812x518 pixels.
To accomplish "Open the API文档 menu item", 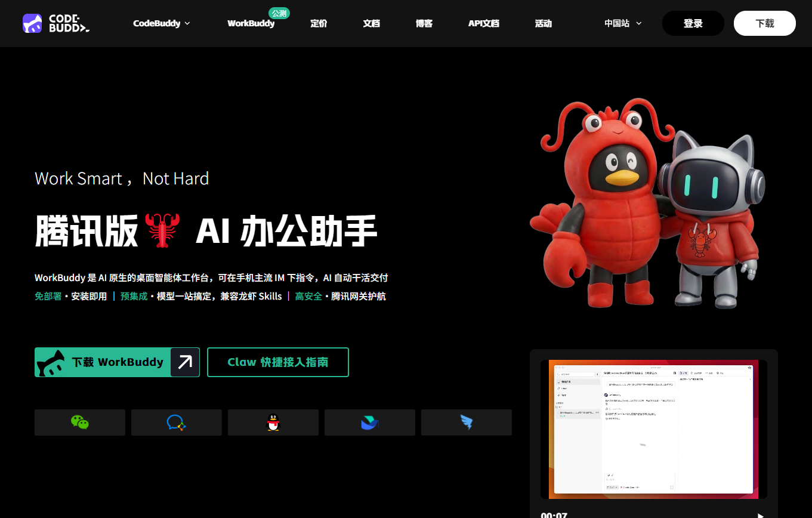I will (484, 23).
